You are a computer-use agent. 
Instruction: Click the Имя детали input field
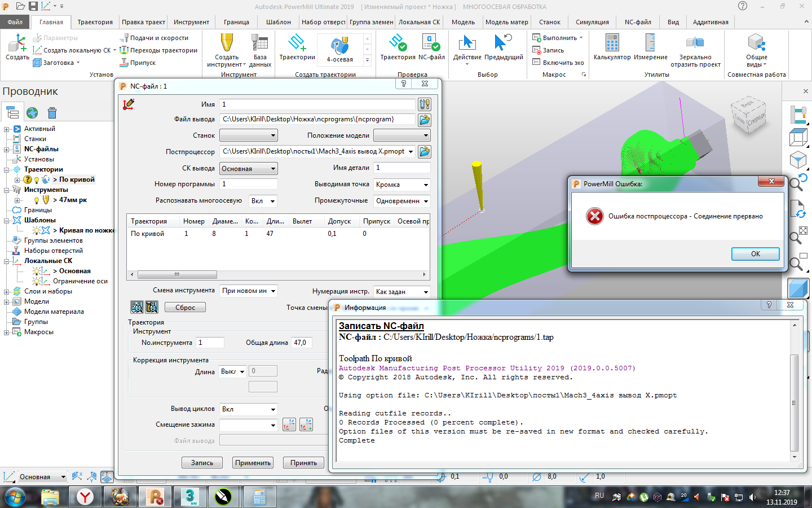pos(402,168)
